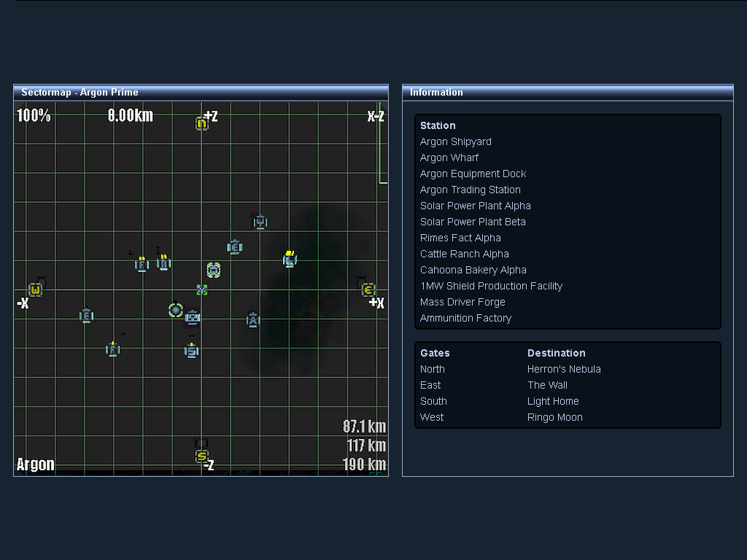Choose Mass Driver Forge entry

(462, 303)
